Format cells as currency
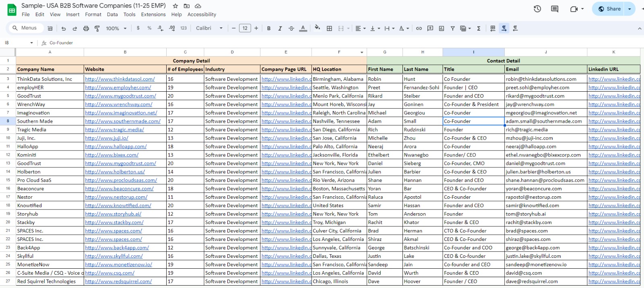The image size is (644, 288). tap(138, 28)
